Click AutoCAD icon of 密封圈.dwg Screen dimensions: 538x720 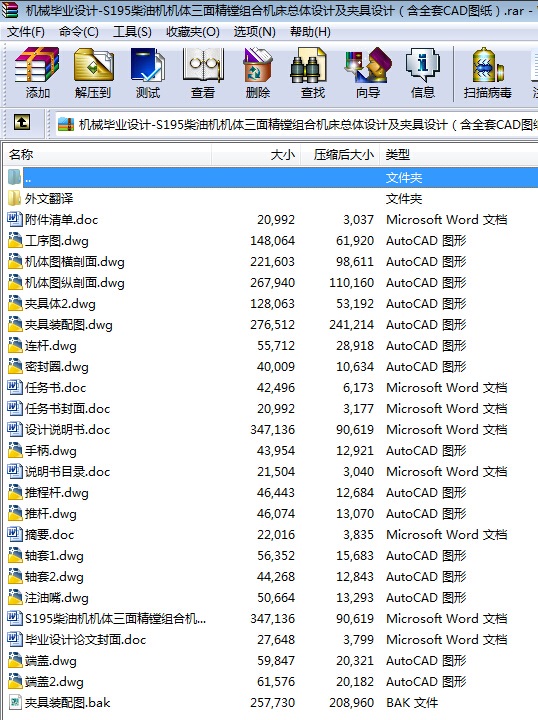(15, 366)
